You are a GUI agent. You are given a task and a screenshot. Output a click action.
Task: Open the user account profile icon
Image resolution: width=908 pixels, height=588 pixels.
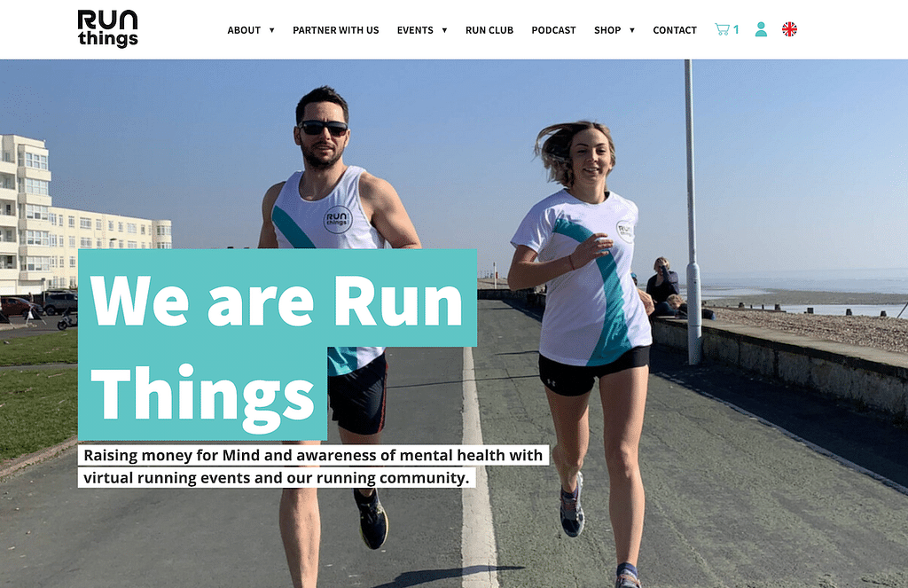click(761, 29)
